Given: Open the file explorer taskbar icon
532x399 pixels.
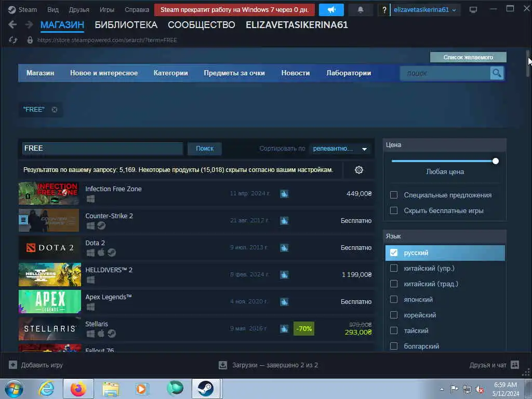Looking at the screenshot, I should pyautogui.click(x=111, y=389).
